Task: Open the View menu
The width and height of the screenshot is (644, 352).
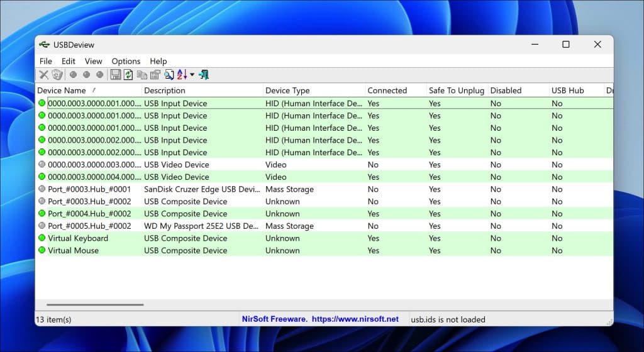Action: click(93, 61)
